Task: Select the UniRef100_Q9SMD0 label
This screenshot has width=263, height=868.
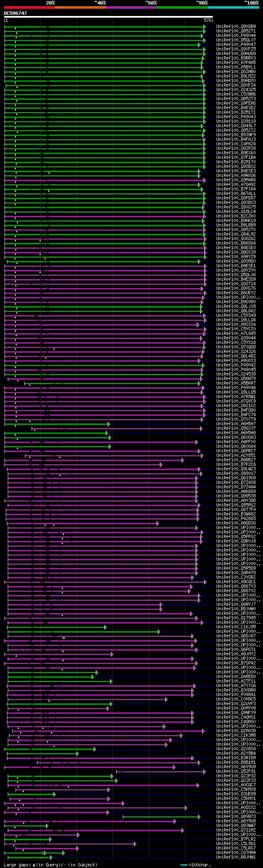Action: 236,261
